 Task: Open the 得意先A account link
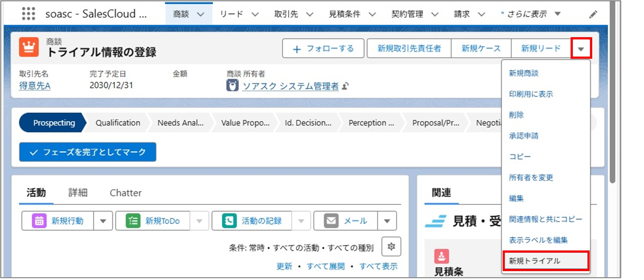coord(35,86)
